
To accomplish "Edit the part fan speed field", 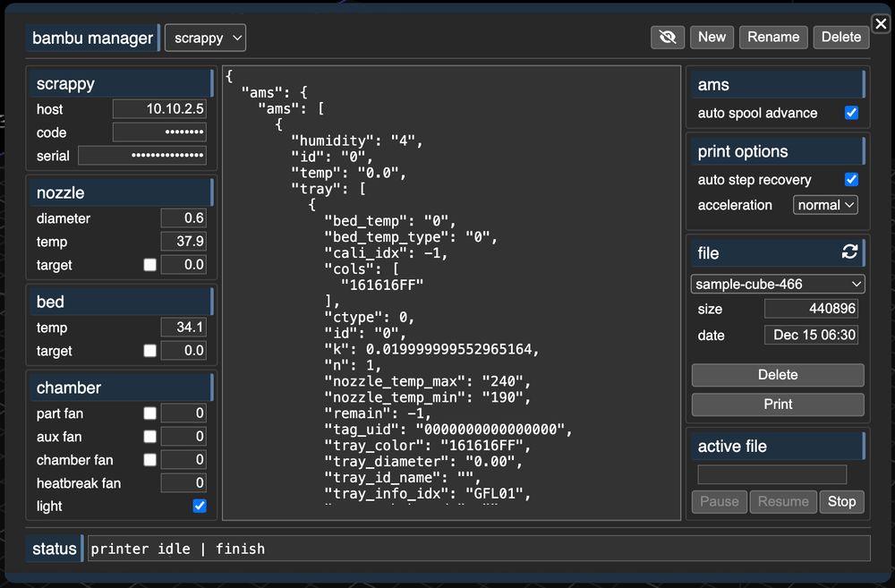I will [x=183, y=413].
